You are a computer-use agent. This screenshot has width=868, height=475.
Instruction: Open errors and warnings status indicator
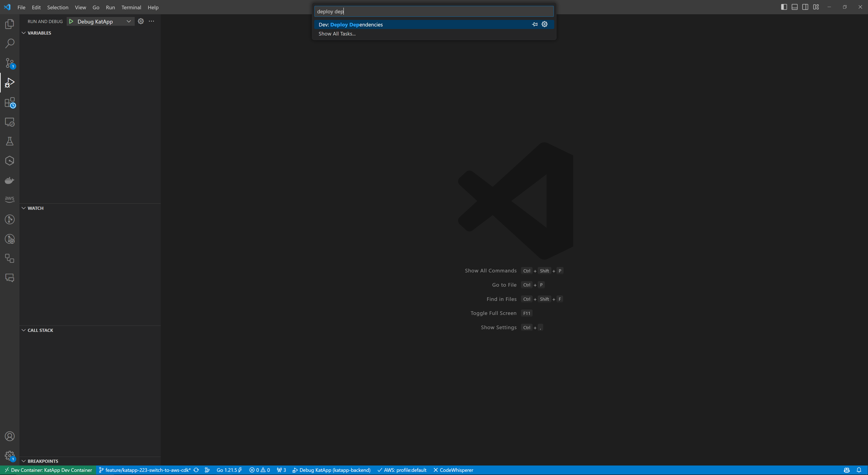click(x=259, y=470)
